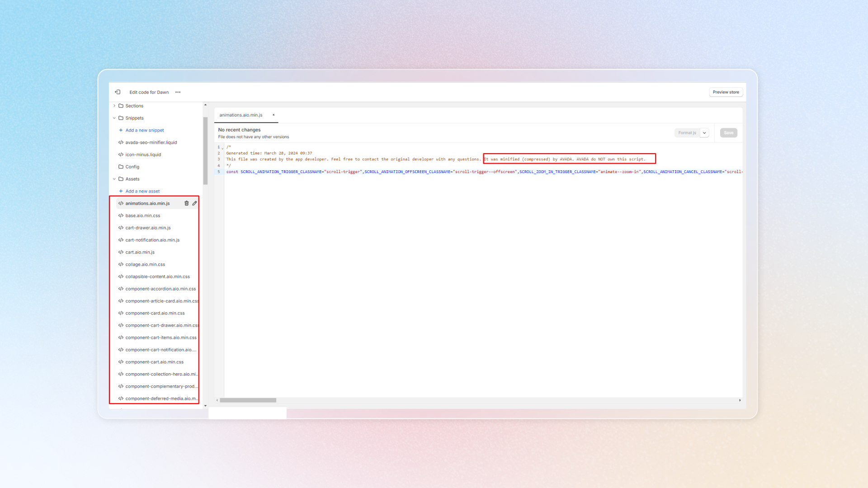Click the code file icon beside avada-seo-minifier.liquid
868x488 pixels.
[x=121, y=142]
